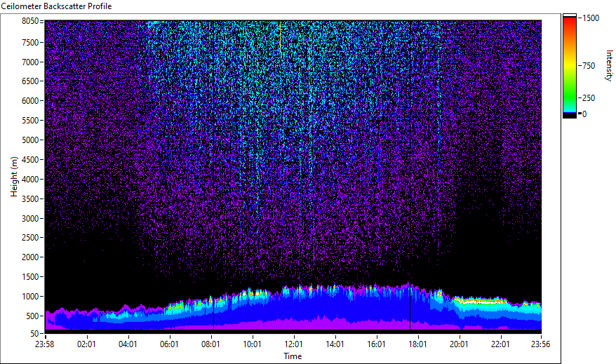Select the 1500 value on intensity scale

pyautogui.click(x=591, y=18)
